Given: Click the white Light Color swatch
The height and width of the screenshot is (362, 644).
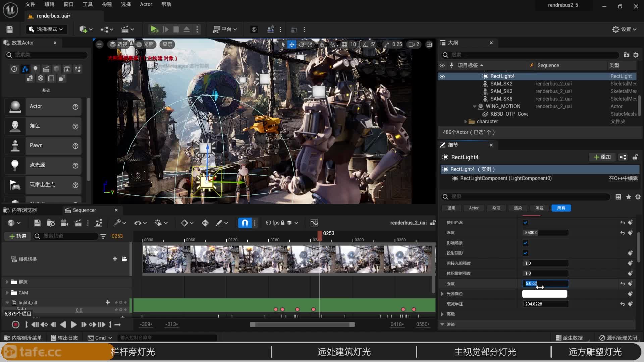Looking at the screenshot, I should click(x=544, y=294).
